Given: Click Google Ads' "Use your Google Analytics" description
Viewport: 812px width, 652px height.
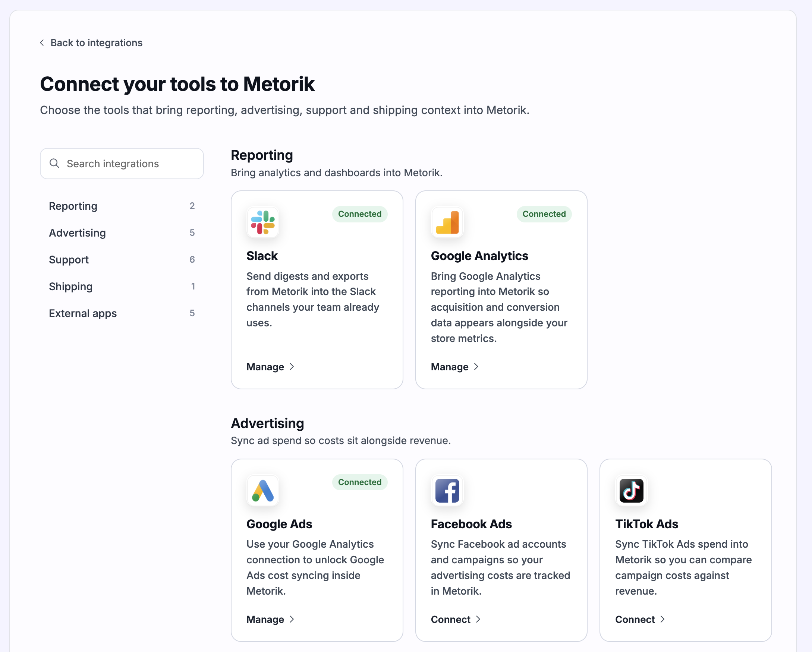Looking at the screenshot, I should click(315, 568).
